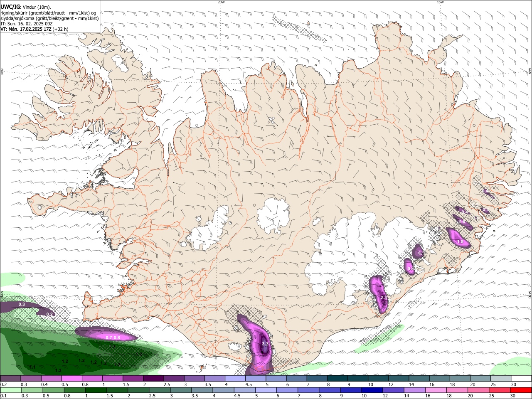Viewport: 532px width, 399px height.
Task: Pick the bottom legend light pink swatch between 16 and 18
Action: tap(435, 390)
